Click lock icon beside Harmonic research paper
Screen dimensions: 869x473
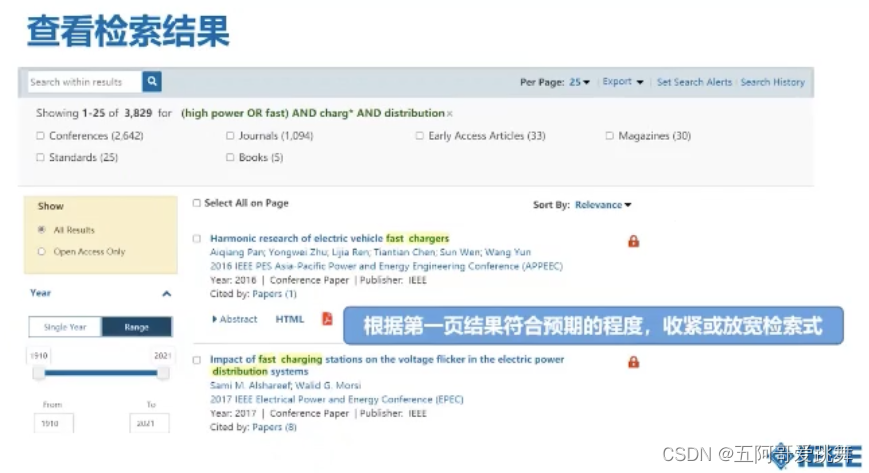(x=633, y=241)
